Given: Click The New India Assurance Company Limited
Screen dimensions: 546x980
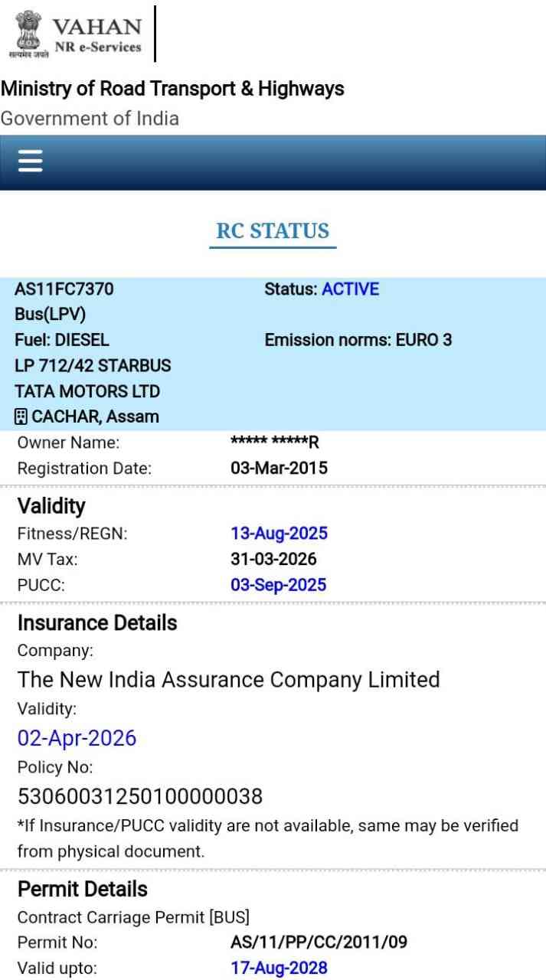Looking at the screenshot, I should point(228,680).
